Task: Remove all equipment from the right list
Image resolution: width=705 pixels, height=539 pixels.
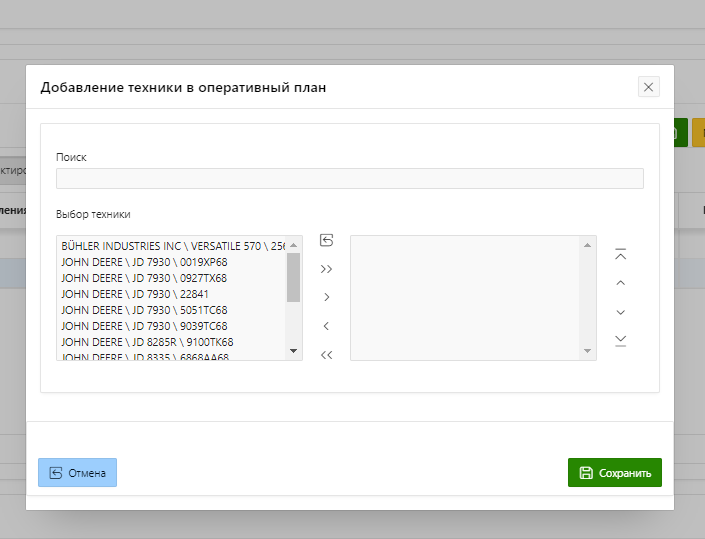Action: [326, 354]
